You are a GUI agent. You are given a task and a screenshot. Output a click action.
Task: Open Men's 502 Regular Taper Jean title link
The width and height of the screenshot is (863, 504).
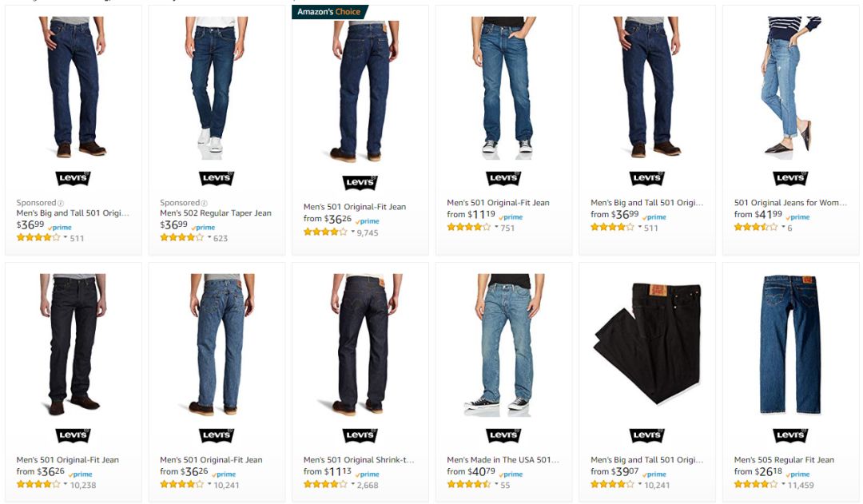point(216,213)
